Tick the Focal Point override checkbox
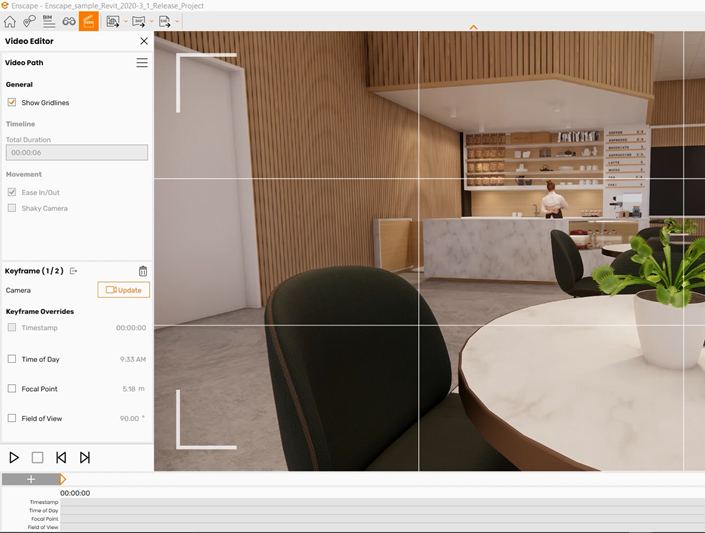 click(x=12, y=388)
